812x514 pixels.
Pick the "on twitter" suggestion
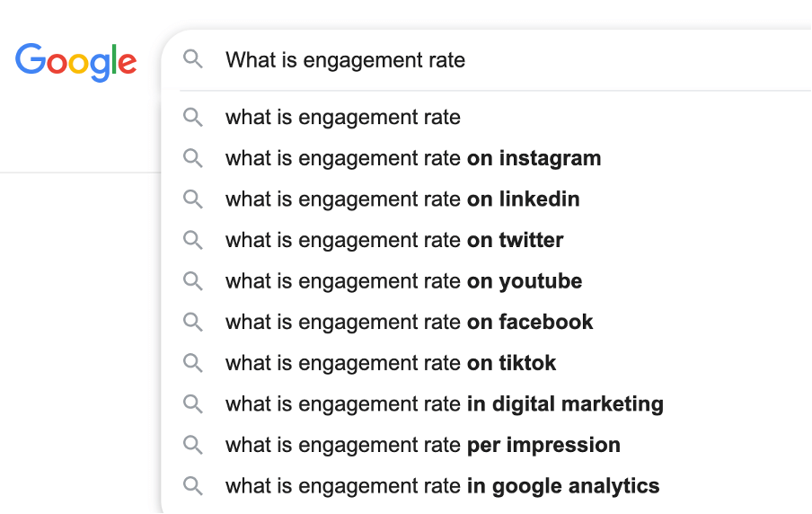click(394, 240)
